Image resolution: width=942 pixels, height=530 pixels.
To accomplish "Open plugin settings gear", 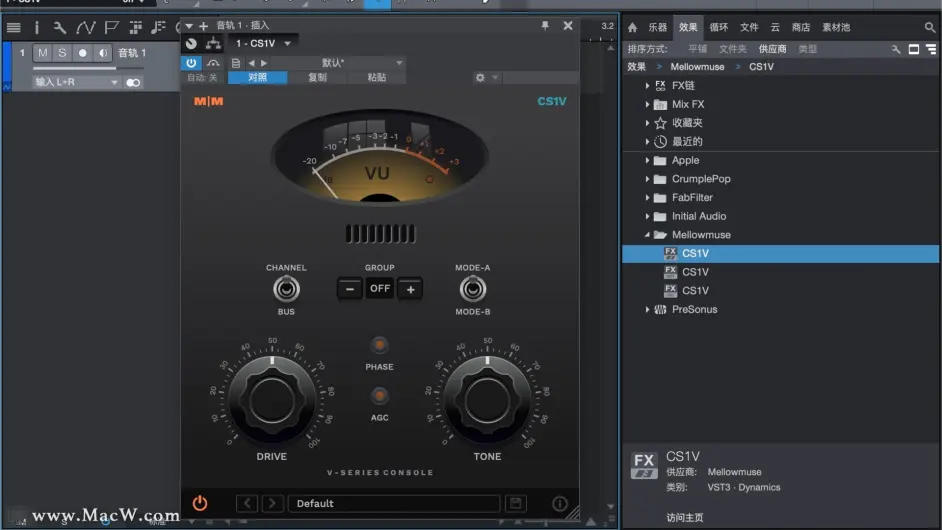I will [x=480, y=78].
